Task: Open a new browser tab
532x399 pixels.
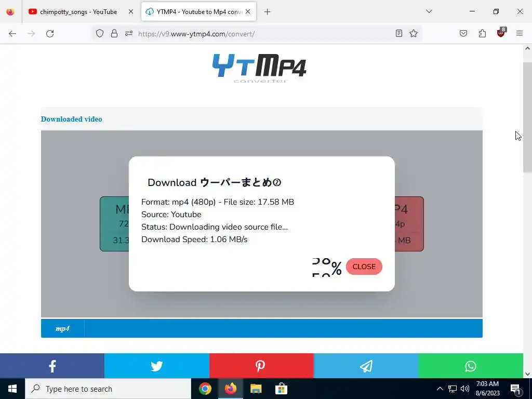Action: (x=268, y=12)
